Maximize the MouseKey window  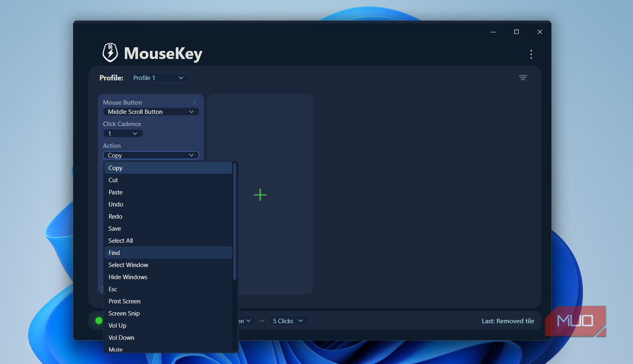[516, 32]
